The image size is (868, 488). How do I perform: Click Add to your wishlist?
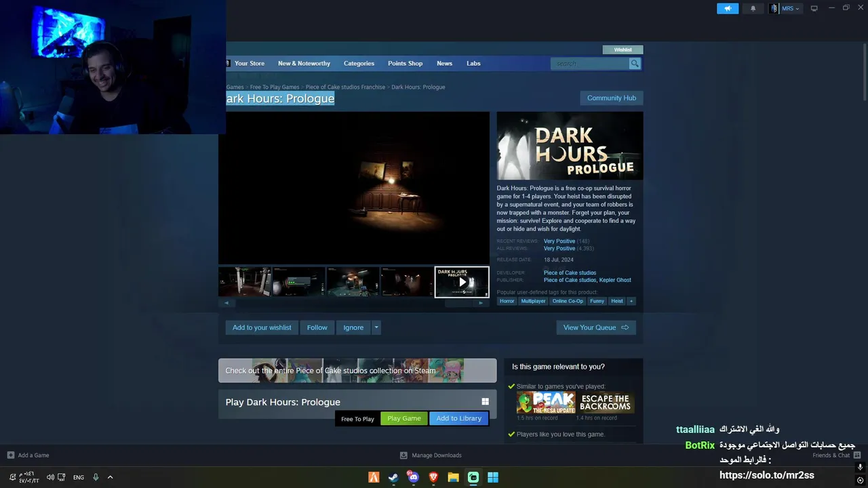[x=262, y=327]
